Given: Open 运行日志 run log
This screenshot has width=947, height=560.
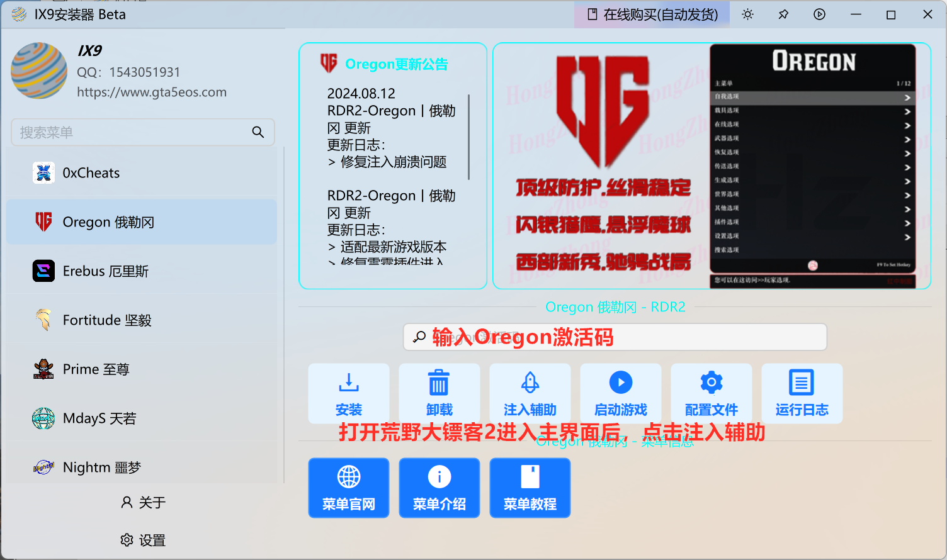Looking at the screenshot, I should pos(802,394).
